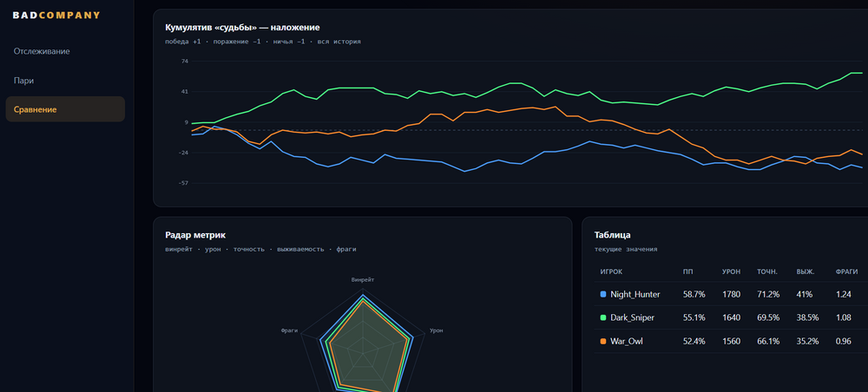Click the УРОН column header
Screen dimensions: 868x392
click(x=731, y=272)
